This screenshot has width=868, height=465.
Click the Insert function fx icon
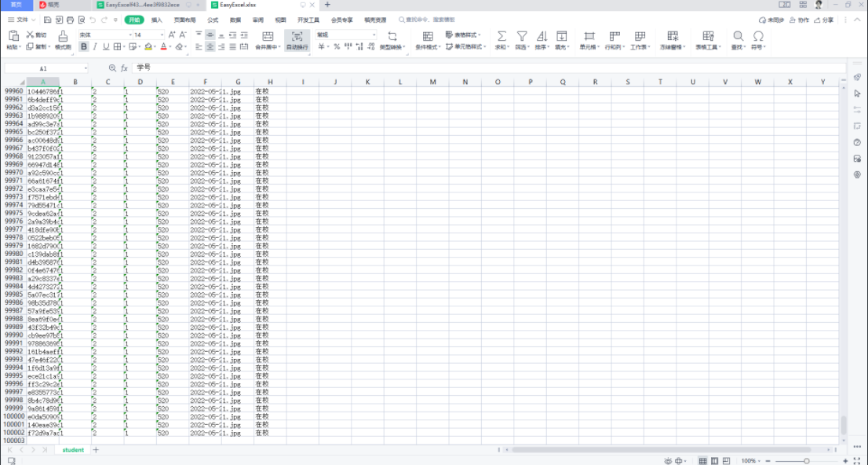tap(124, 68)
